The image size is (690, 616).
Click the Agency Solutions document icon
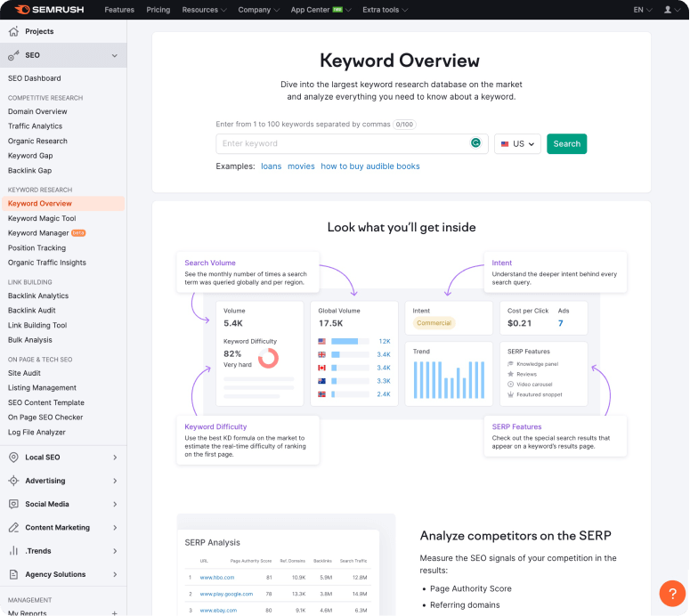[13, 574]
